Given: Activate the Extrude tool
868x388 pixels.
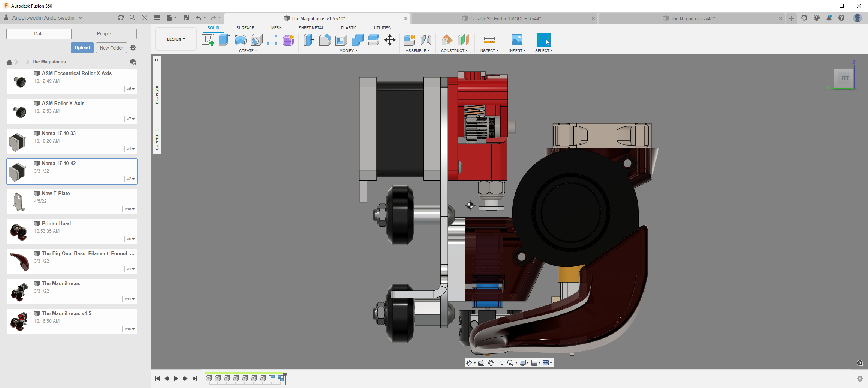Looking at the screenshot, I should [x=224, y=39].
